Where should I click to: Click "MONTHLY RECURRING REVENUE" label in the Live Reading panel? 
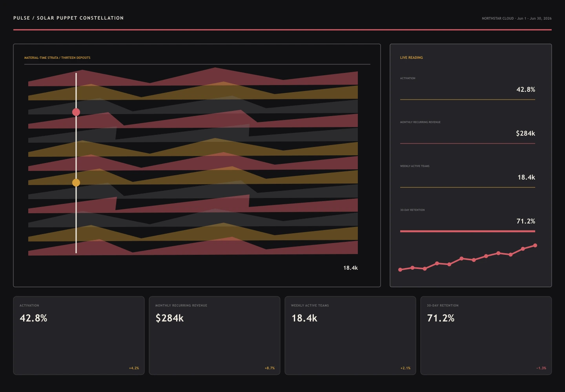[420, 122]
